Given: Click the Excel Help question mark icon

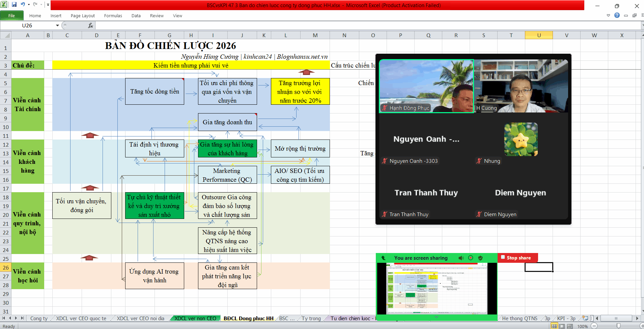Looking at the screenshot, I should pyautogui.click(x=617, y=16).
